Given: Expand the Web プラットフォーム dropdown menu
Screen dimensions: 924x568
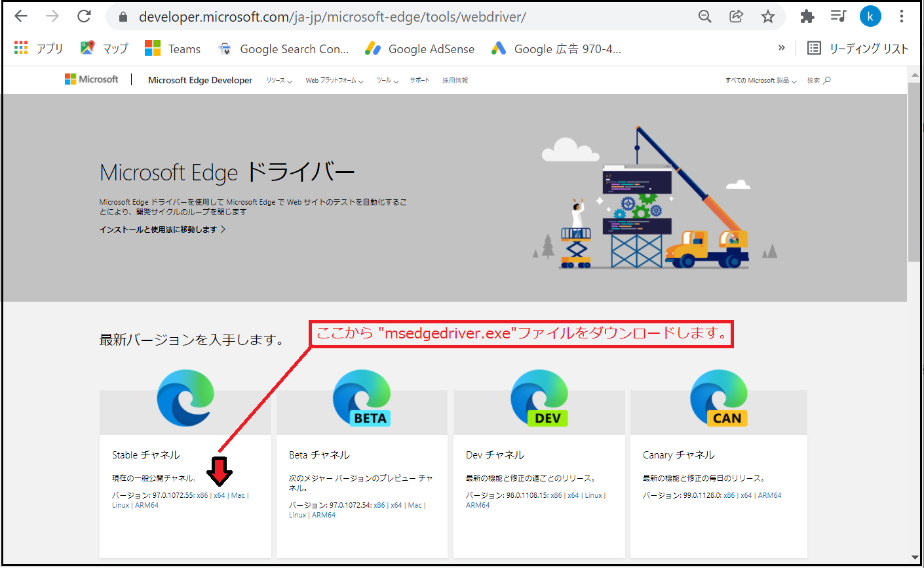Looking at the screenshot, I should pyautogui.click(x=334, y=80).
